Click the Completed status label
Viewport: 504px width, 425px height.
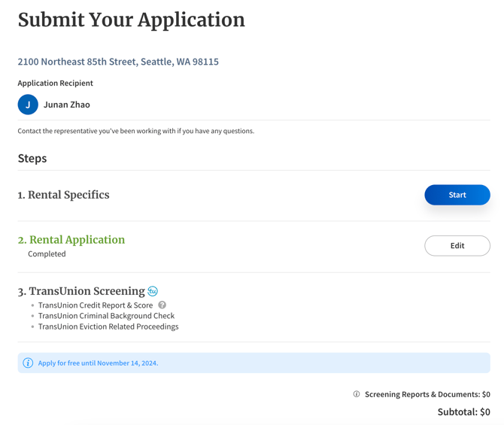(x=47, y=254)
